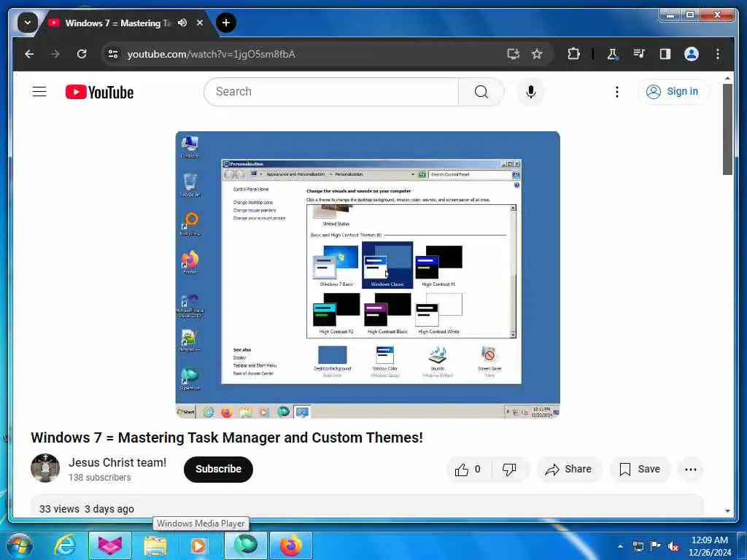
Task: Go back to previous page
Action: (x=29, y=54)
